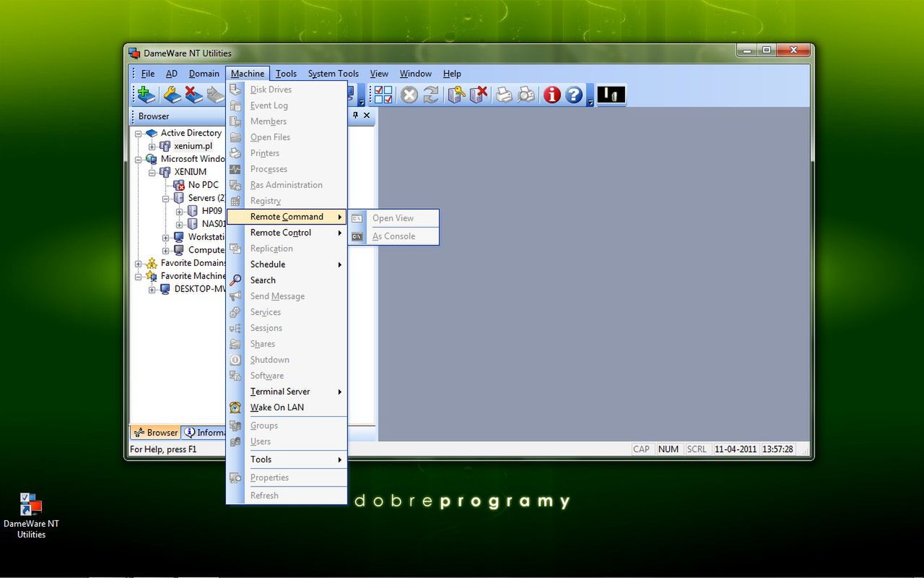Click the grey circle stop toolbar icon
This screenshot has width=924, height=578.
coord(409,95)
